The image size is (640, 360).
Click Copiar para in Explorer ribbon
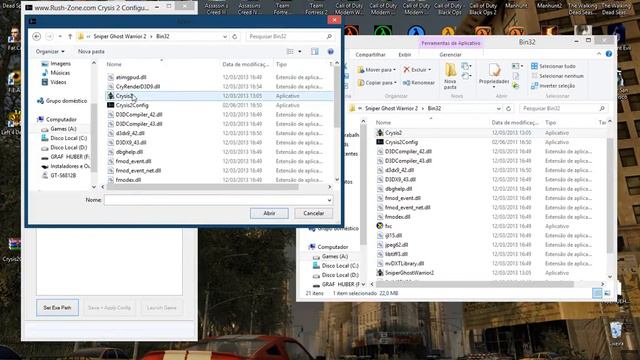tap(376, 83)
